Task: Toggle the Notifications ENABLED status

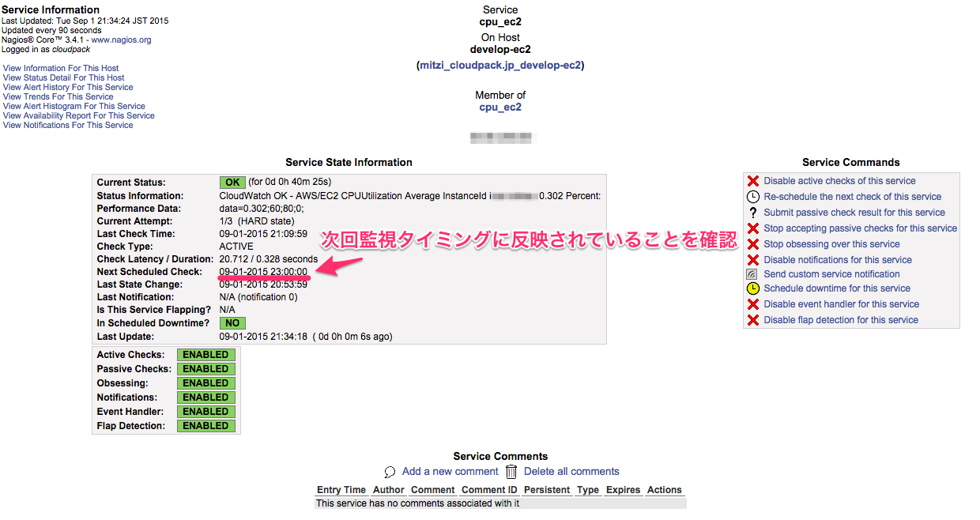Action: [x=206, y=397]
